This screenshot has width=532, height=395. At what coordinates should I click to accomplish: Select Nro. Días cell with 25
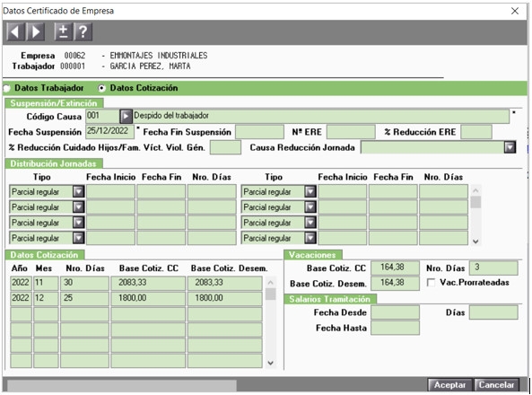coord(84,299)
